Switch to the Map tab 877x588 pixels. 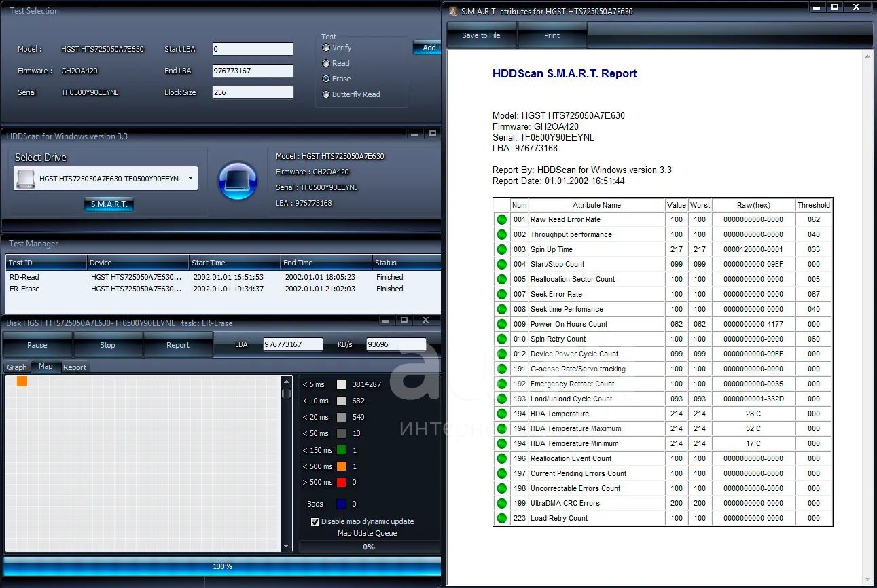pos(46,366)
